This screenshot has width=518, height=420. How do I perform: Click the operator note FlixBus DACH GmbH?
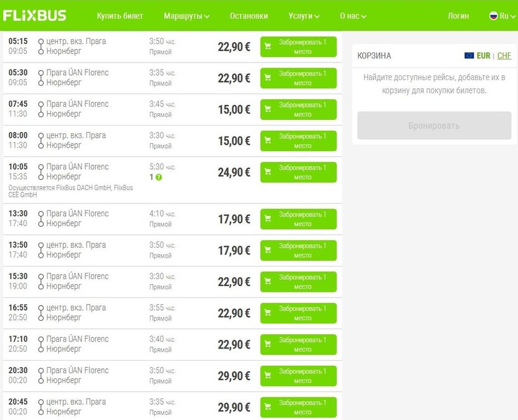71,191
